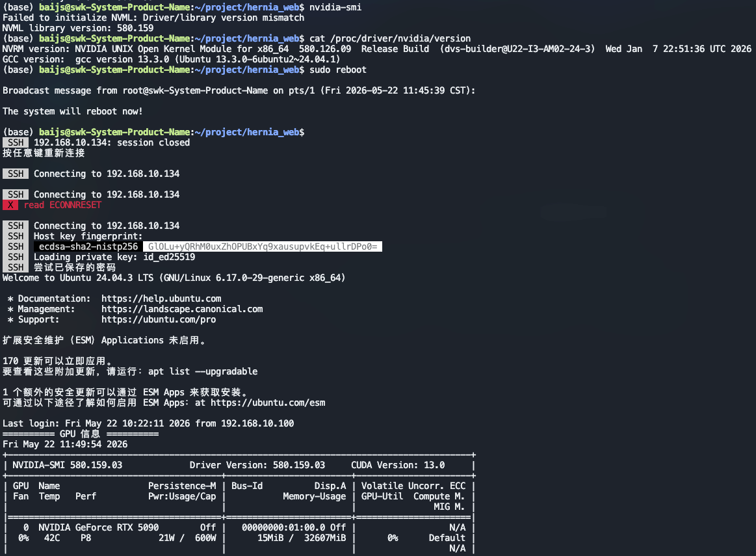Click '按任意键重新连接' reconnect prompt
Image resolution: width=756 pixels, height=556 pixels.
[x=44, y=153]
